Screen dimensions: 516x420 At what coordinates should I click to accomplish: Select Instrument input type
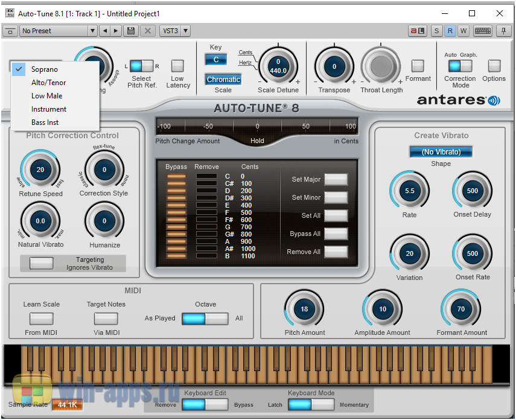(55, 109)
